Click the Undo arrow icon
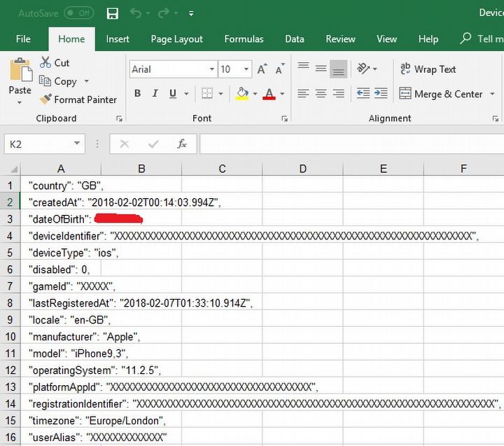 [135, 13]
